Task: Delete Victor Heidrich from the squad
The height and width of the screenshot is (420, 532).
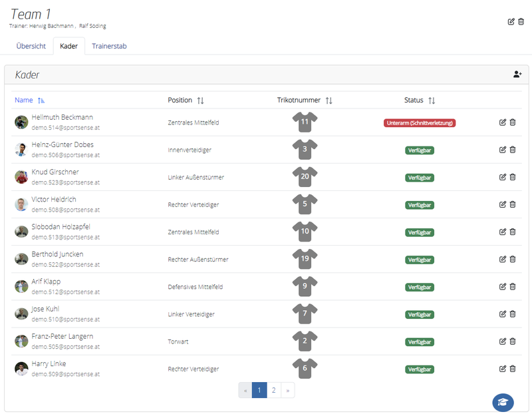Action: pyautogui.click(x=513, y=204)
